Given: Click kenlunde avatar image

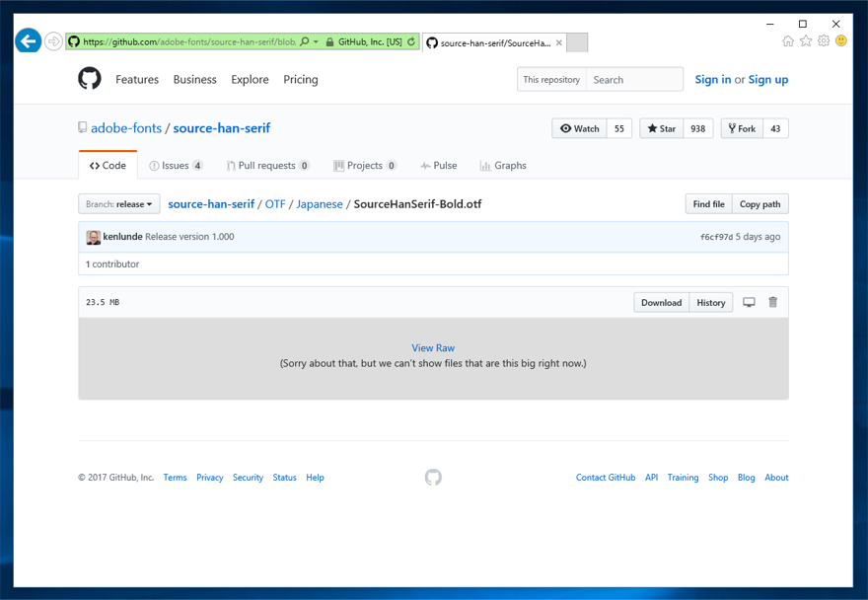Looking at the screenshot, I should (94, 237).
